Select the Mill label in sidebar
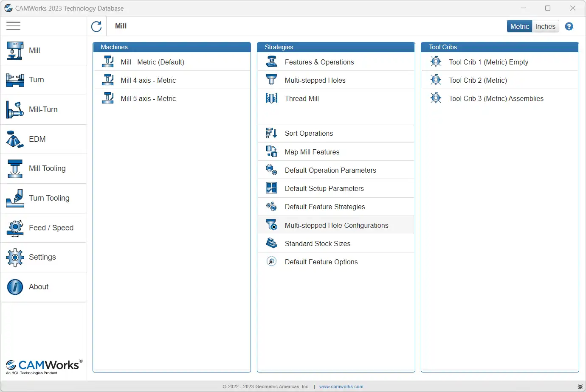This screenshot has height=392, width=586. tap(34, 50)
